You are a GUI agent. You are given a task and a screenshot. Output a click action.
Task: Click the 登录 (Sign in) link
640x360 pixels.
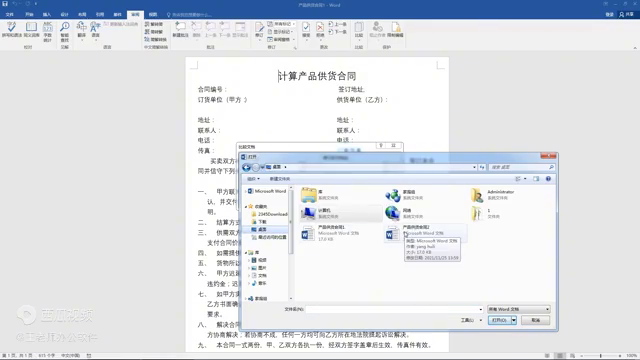tap(609, 14)
